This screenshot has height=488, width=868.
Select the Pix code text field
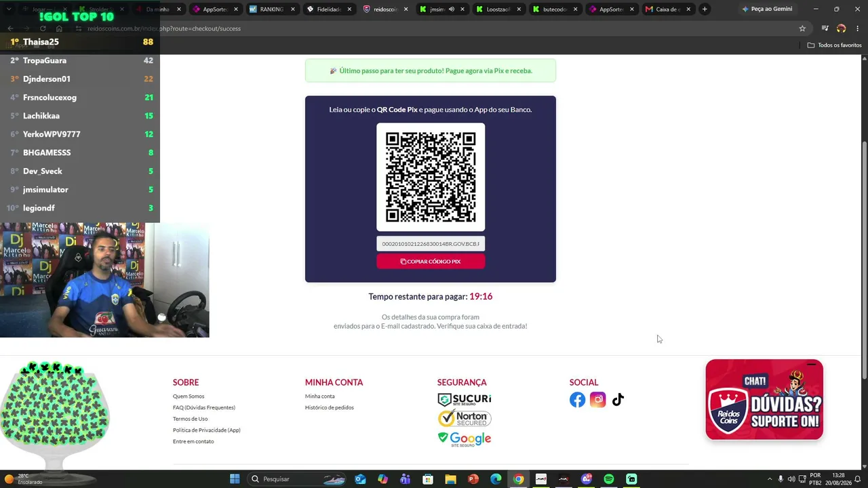[431, 244]
